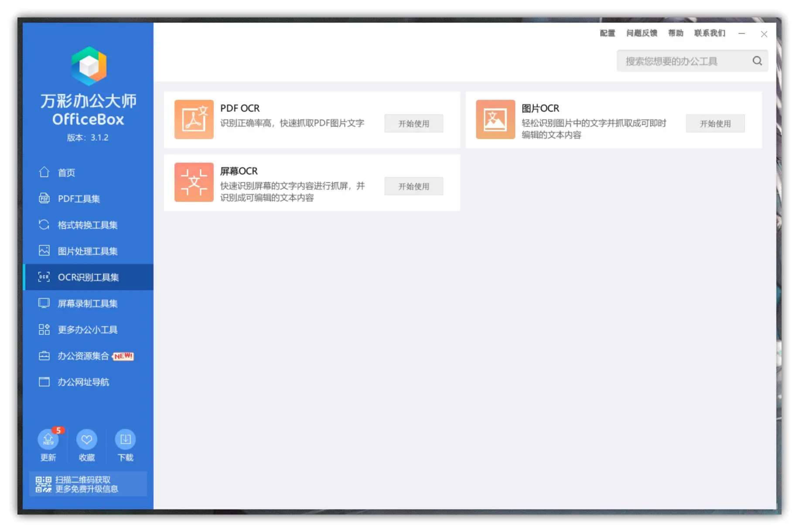Viewport: 799px width, 532px height.
Task: Click the QR code icon
Action: (x=43, y=484)
